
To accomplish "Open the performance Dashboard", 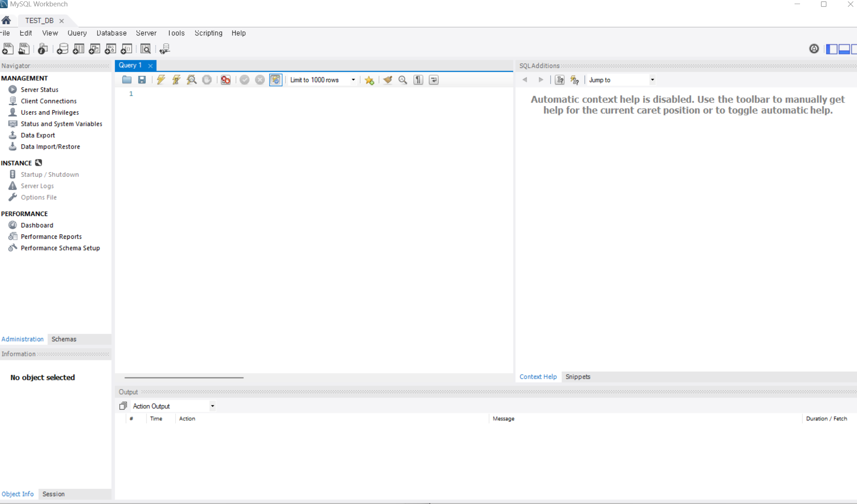I will click(x=37, y=225).
